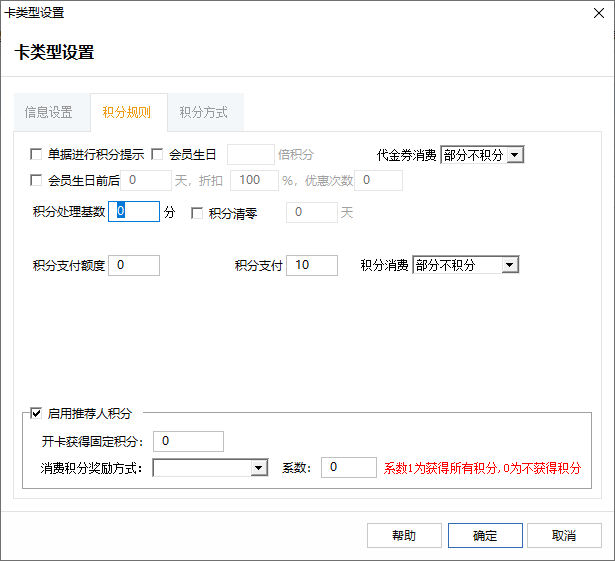Screen dimensions: 615x561
Task: Focus the 积分处理基数 input field
Action: coord(134,211)
